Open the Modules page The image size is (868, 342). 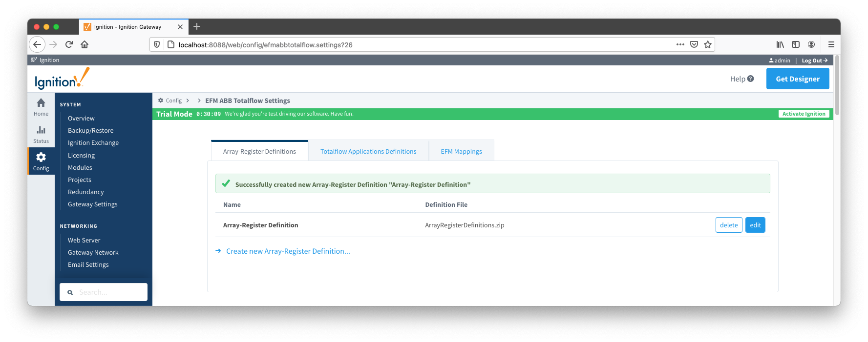[x=80, y=167]
